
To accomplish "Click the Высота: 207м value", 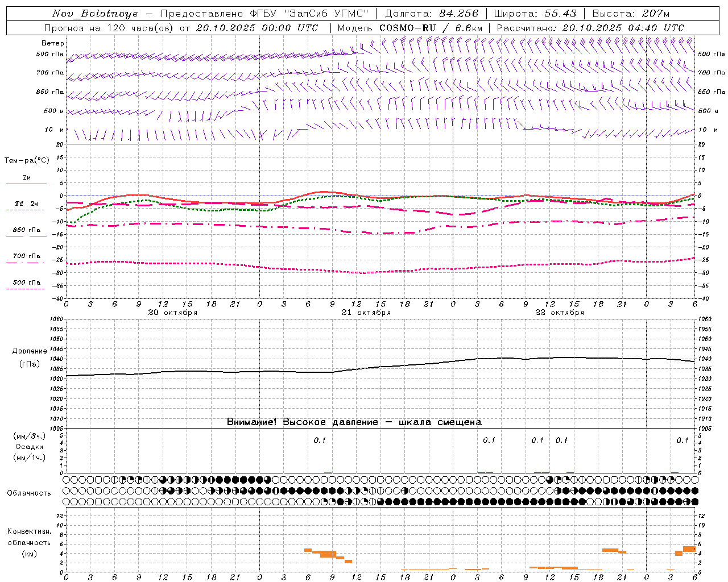I will pyautogui.click(x=631, y=14).
